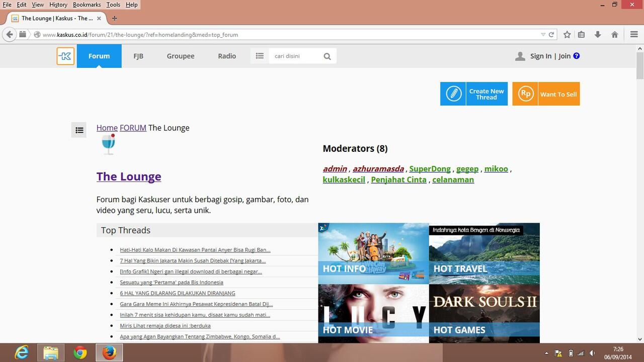
Task: Open the History menu
Action: [58, 5]
